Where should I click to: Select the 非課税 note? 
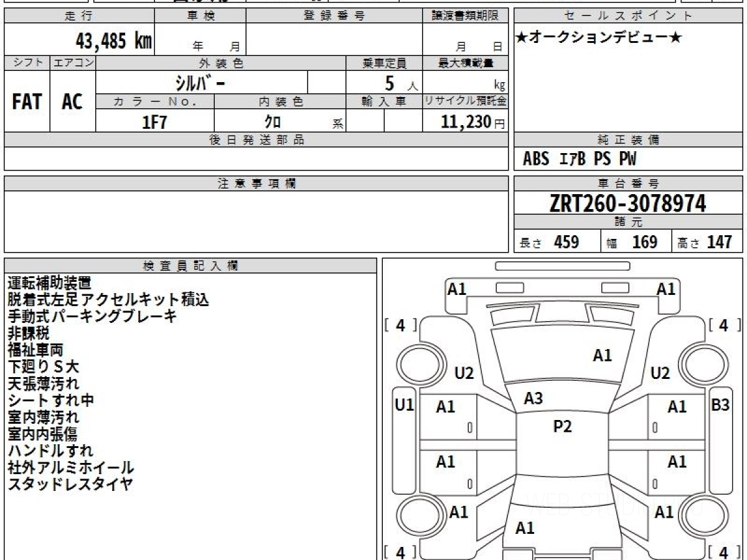pos(29,334)
